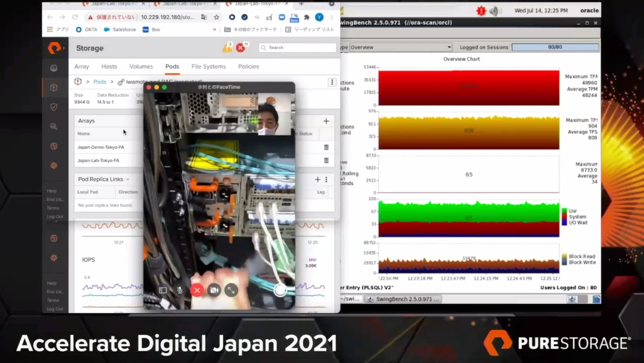
Task: Click the Pods breadcrumb link
Action: 100,82
